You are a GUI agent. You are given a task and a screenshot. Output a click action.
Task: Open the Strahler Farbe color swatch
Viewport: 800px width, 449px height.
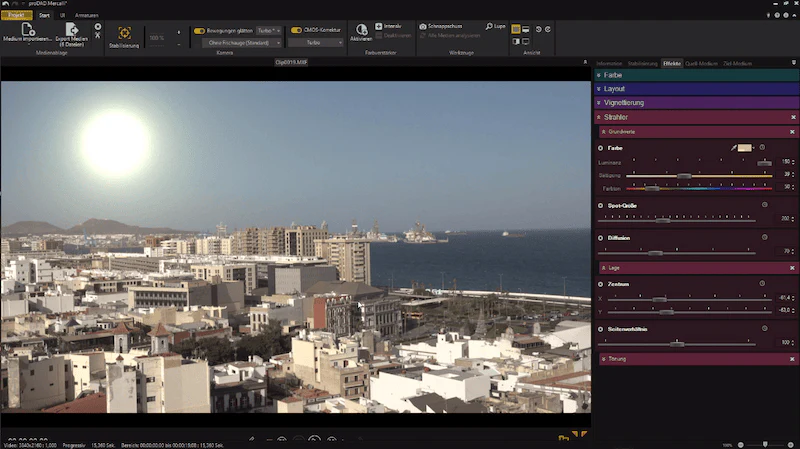coord(744,148)
